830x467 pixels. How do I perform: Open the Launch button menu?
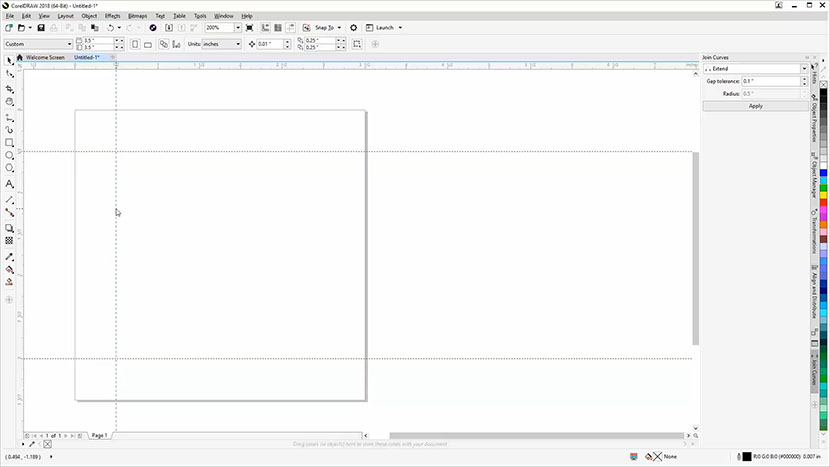401,28
